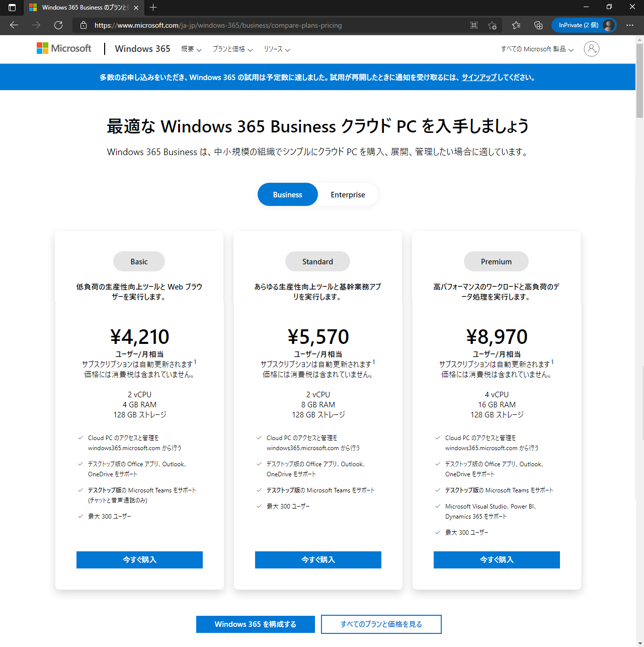Click the サインアップ link in banner
644x647 pixels.
tap(479, 78)
